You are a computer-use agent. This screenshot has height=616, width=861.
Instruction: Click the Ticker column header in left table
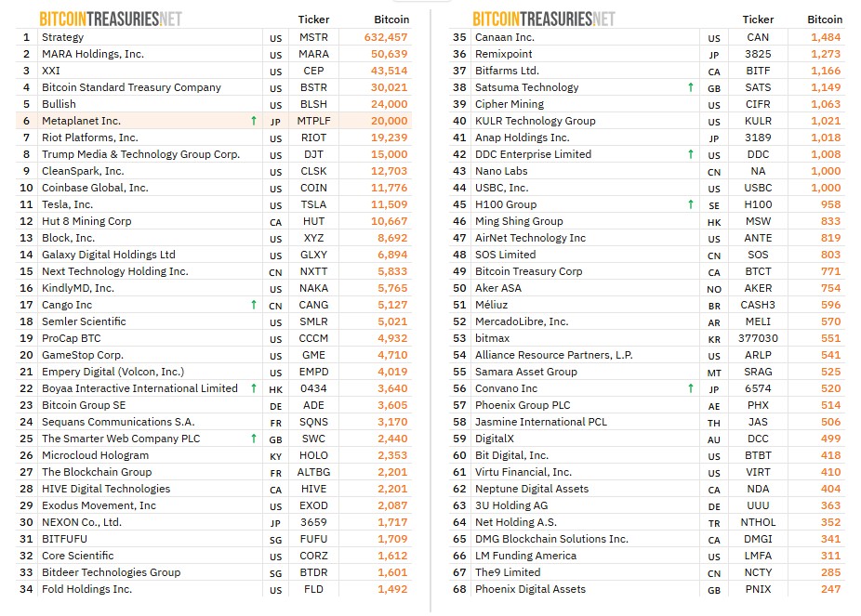point(313,20)
